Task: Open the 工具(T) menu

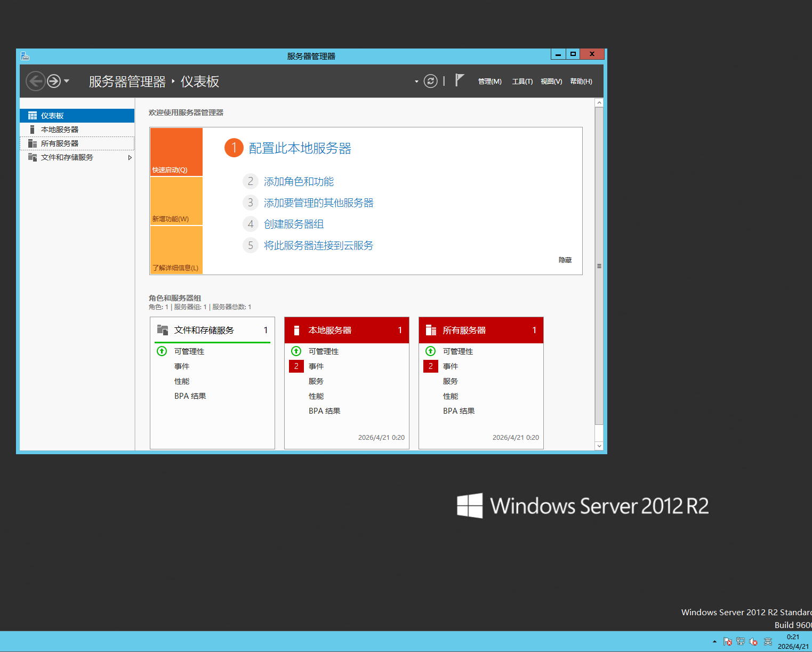Action: [x=522, y=82]
